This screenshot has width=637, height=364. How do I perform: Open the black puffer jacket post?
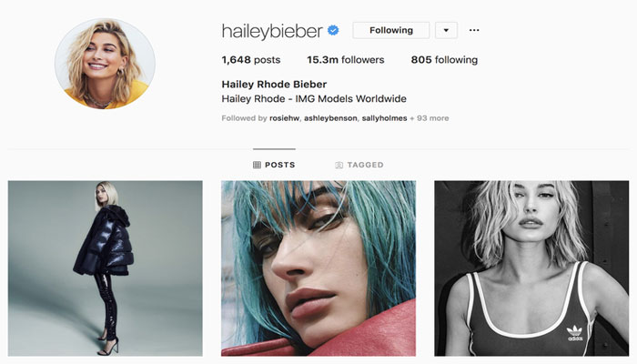[x=106, y=268]
